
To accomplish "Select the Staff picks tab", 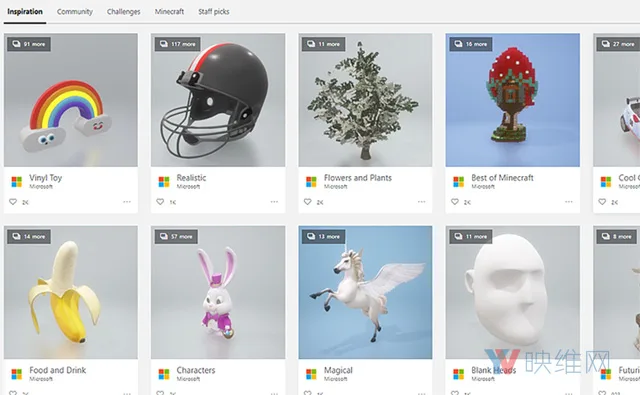I will [x=214, y=12].
